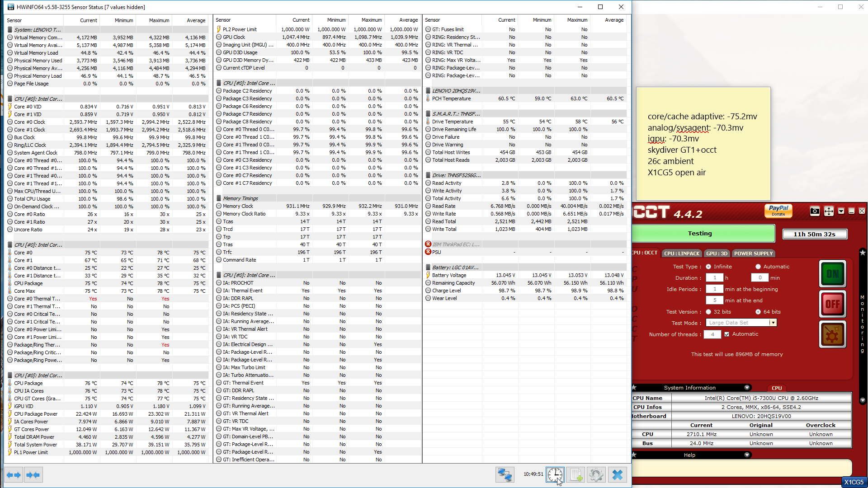Image resolution: width=868 pixels, height=488 pixels.
Task: Click the Duration hours field
Action: [715, 278]
